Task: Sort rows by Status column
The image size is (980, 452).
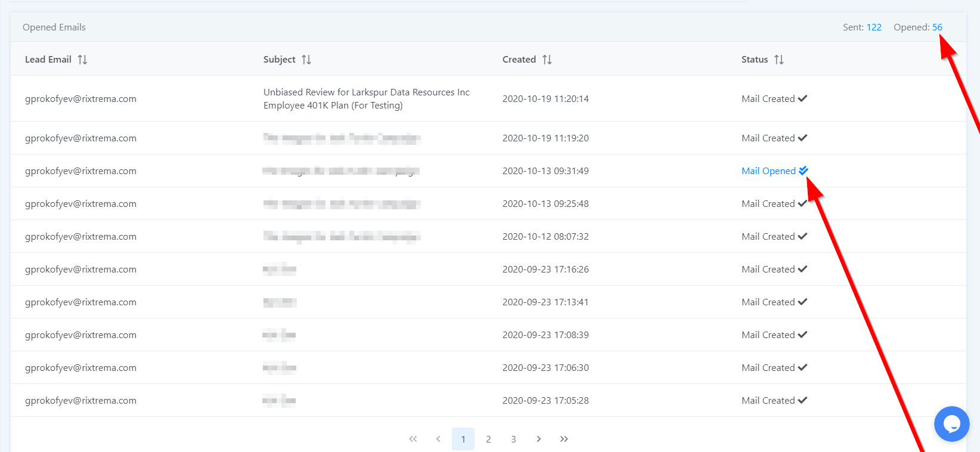Action: coord(779,60)
